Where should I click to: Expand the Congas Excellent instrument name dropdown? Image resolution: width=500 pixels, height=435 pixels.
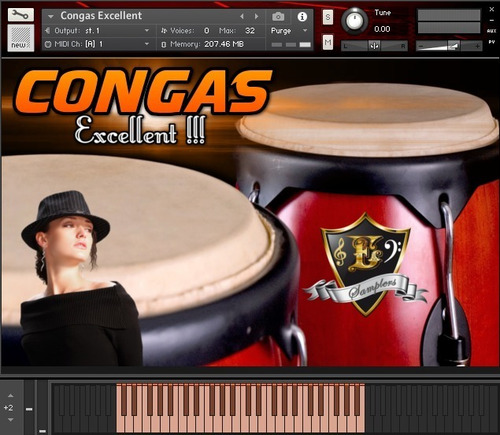51,16
